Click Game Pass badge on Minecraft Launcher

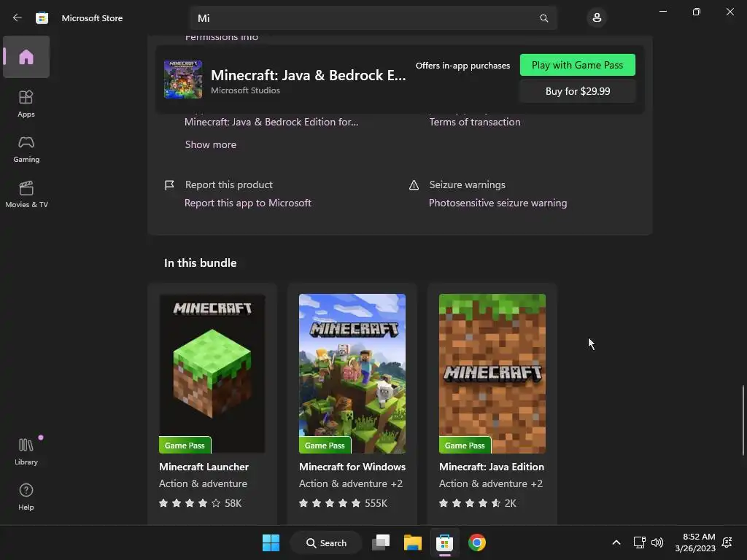[x=185, y=446]
